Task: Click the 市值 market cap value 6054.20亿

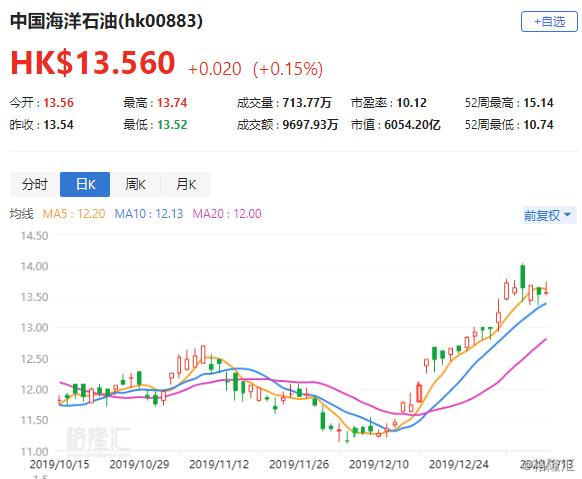Action: 412,125
